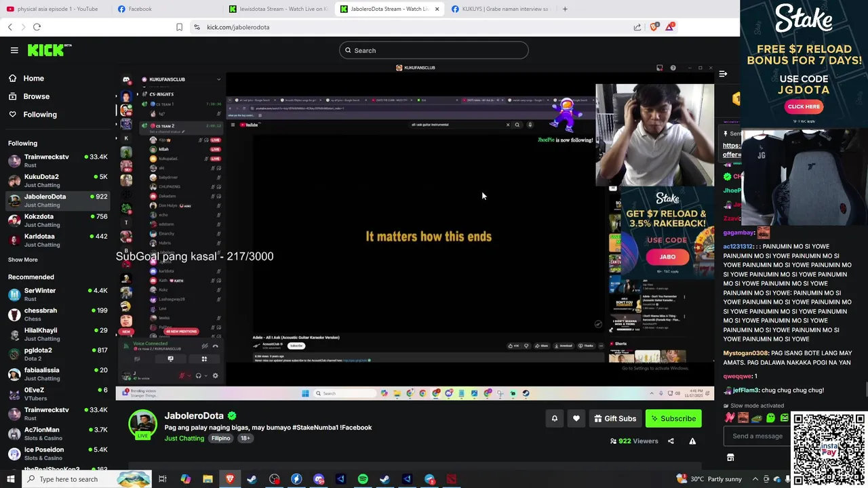Screen dimensions: 868x488
Task: Toggle stream notifications bell
Action: point(554,419)
